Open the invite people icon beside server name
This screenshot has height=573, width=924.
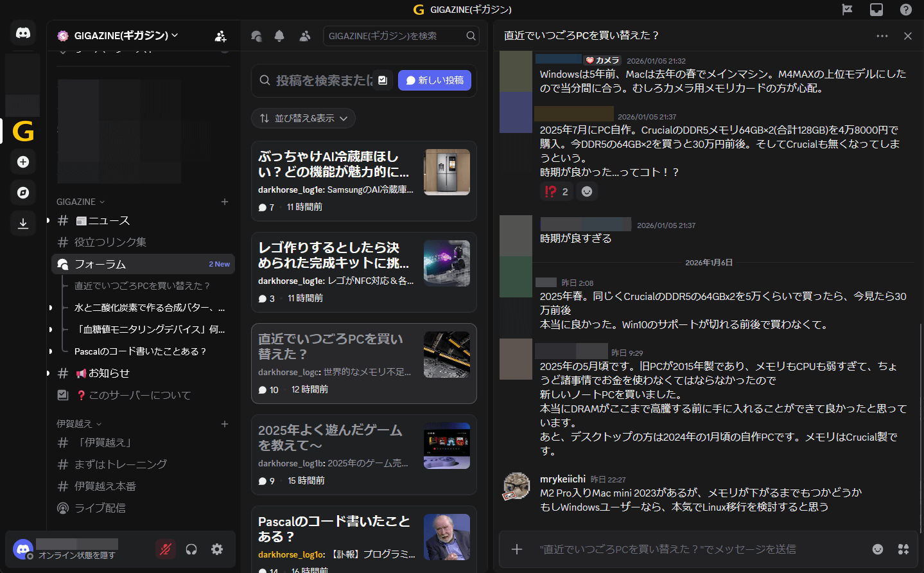[220, 37]
